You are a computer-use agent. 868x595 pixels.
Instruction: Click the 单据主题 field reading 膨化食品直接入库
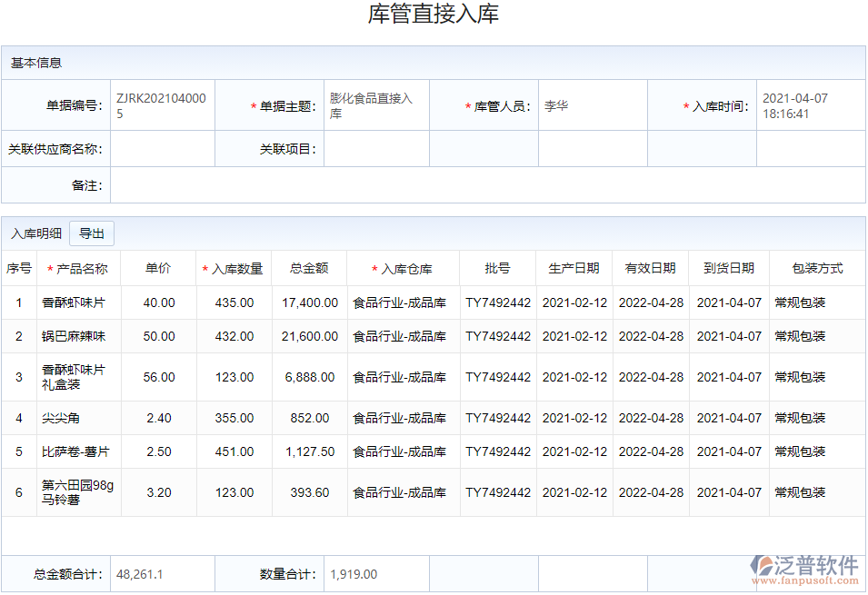click(x=375, y=105)
